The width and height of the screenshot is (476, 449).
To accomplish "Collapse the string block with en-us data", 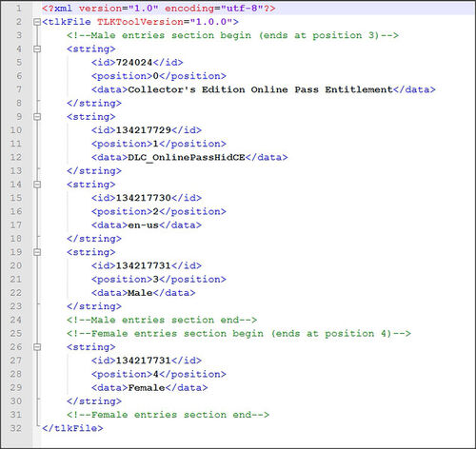I will pyautogui.click(x=37, y=185).
